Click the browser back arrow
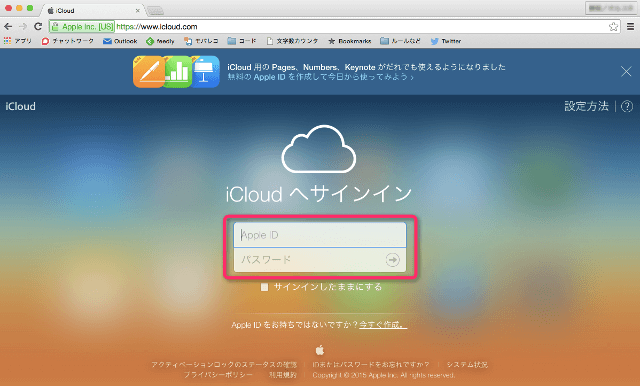 pyautogui.click(x=8, y=27)
